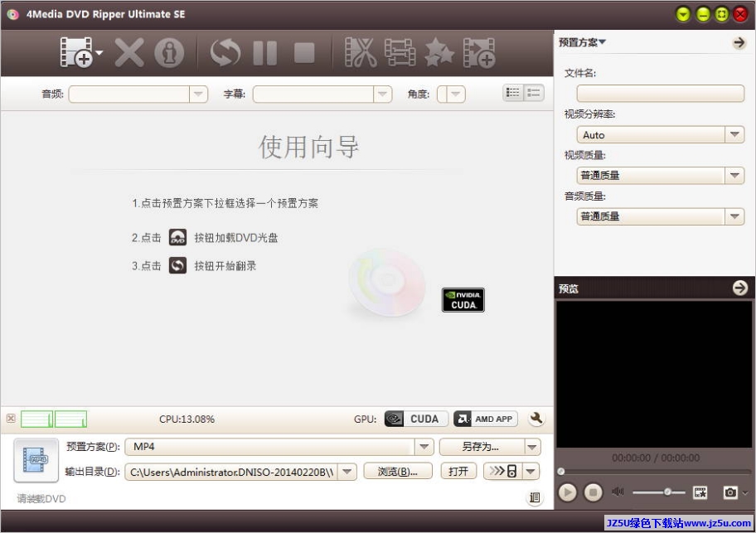Click the 使用向导 heading text
This screenshot has width=756, height=533.
tap(308, 147)
